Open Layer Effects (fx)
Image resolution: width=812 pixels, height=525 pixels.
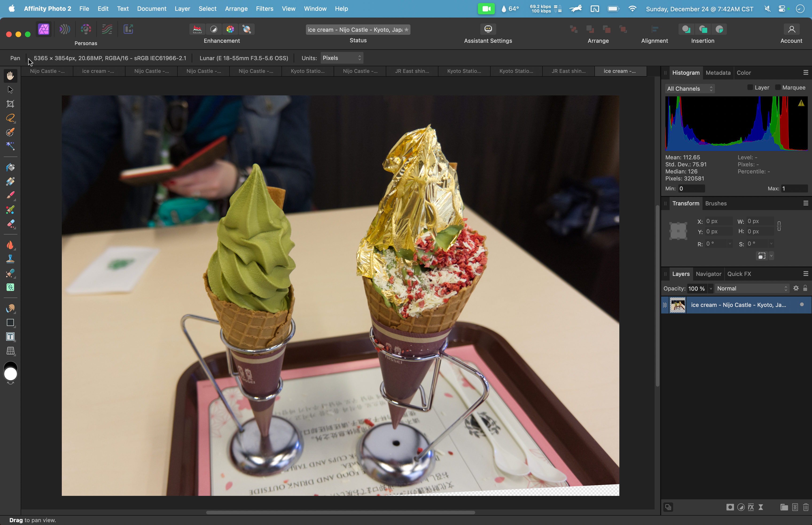(x=751, y=507)
